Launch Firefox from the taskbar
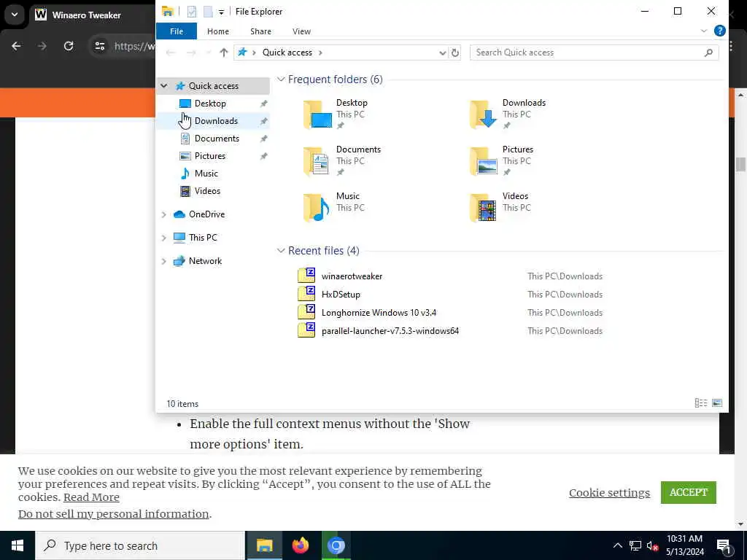747x560 pixels. click(300, 545)
